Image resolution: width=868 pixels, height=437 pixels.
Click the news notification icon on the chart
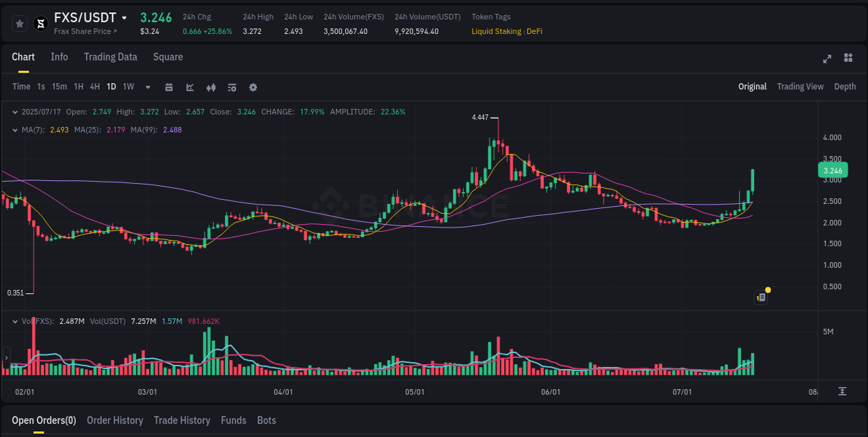pyautogui.click(x=760, y=297)
